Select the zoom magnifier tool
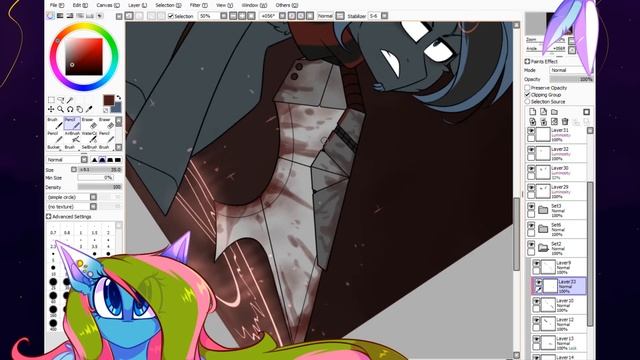Screen dimensions: 640x360 point(61,109)
